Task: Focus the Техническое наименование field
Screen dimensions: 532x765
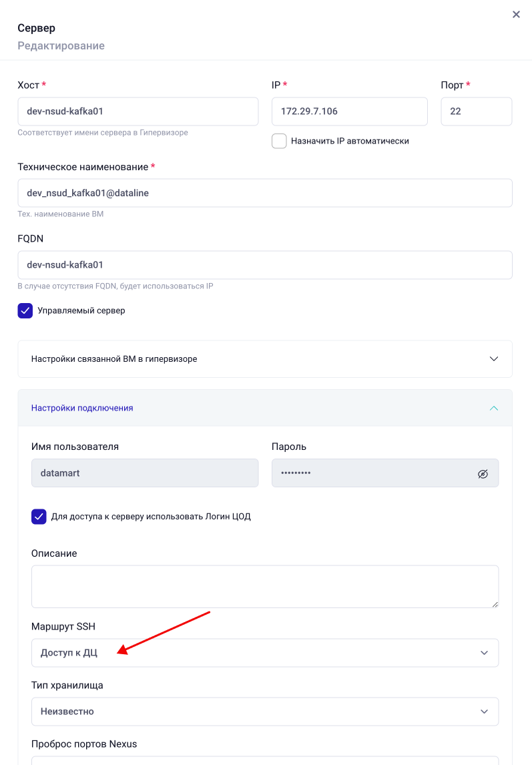Action: pyautogui.click(x=265, y=193)
